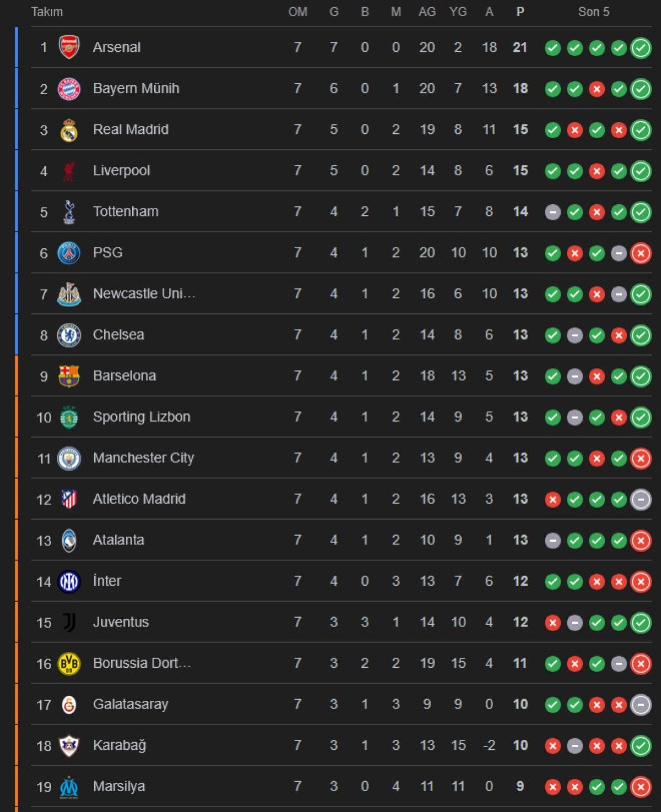The width and height of the screenshot is (661, 812).
Task: Select the PSG logo icon
Action: coord(69,253)
